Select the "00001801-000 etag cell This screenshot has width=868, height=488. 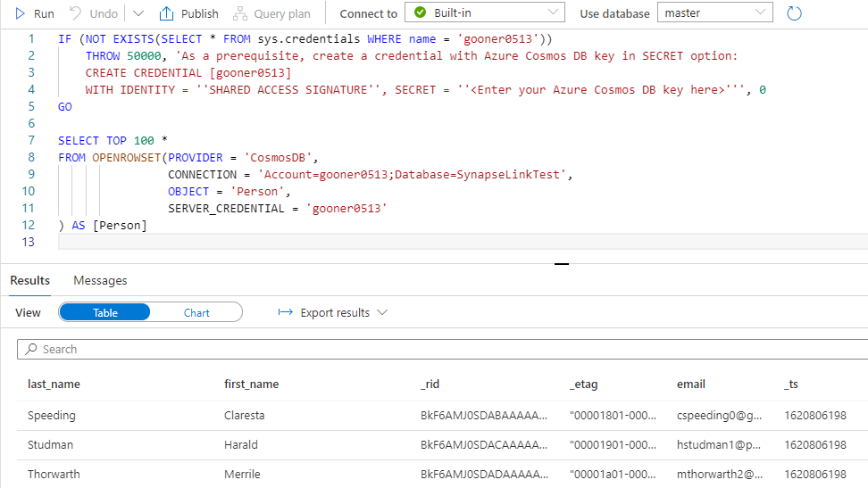(613, 416)
